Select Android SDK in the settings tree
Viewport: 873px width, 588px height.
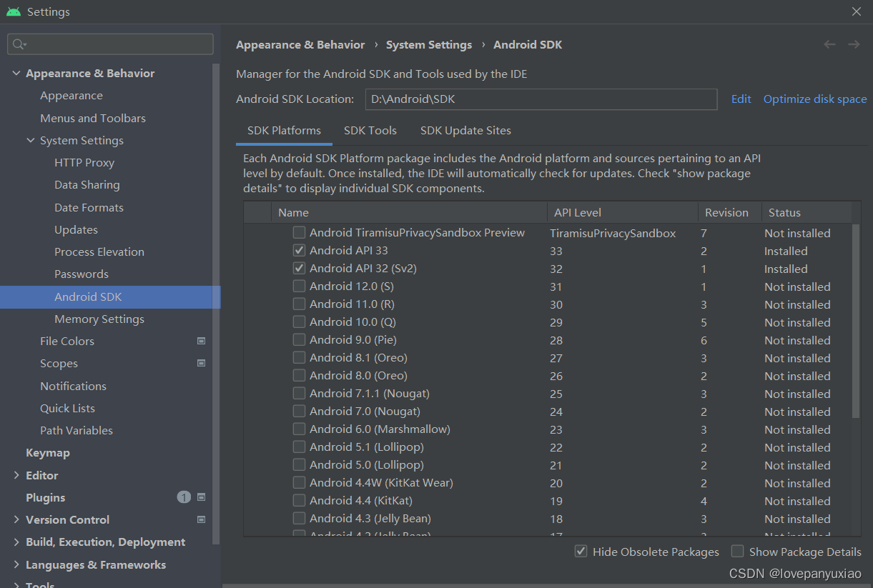110,297
